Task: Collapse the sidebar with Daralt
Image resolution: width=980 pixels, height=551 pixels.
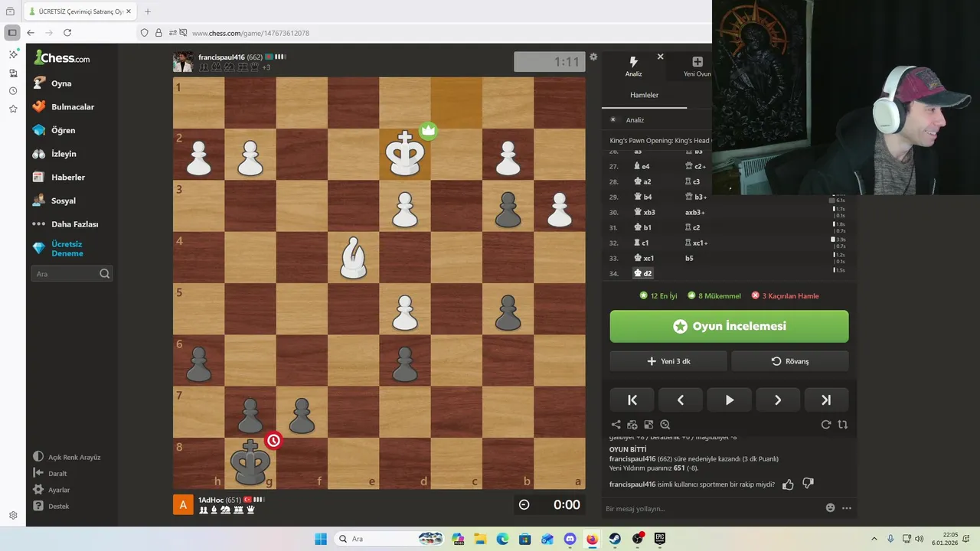Action: (51, 474)
